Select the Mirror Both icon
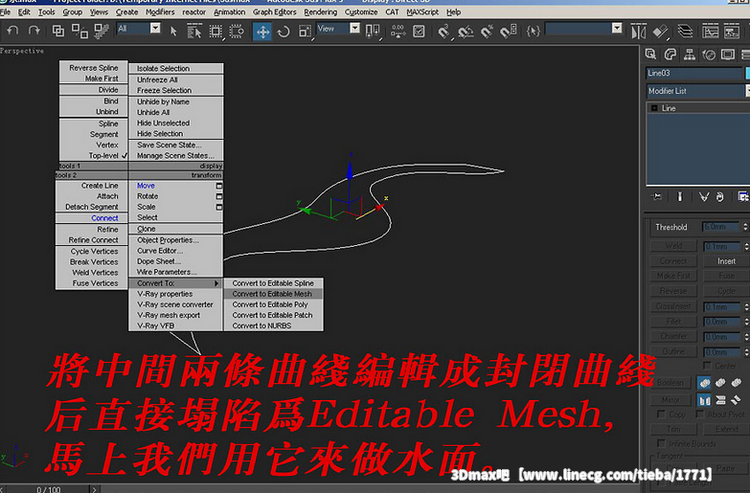The width and height of the screenshot is (750, 493). click(x=737, y=399)
